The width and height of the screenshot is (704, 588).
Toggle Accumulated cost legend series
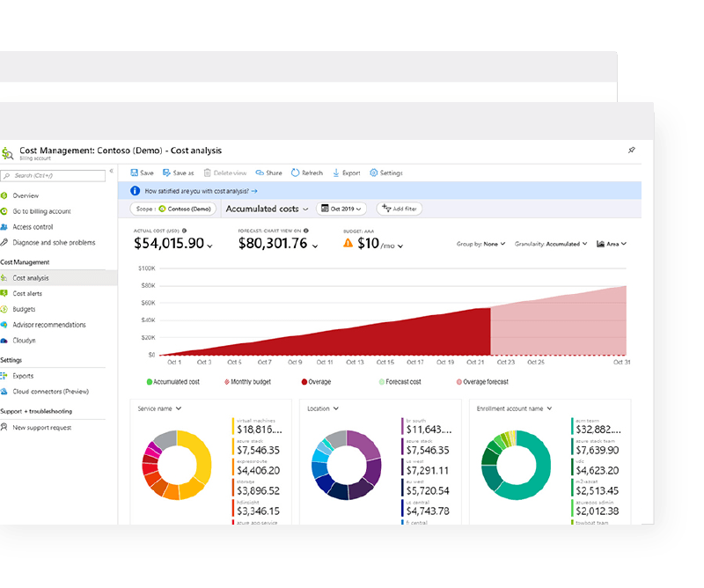[x=172, y=382]
